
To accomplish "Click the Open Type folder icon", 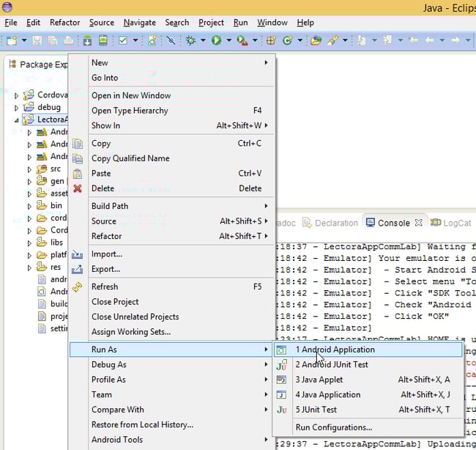I will 316,40.
